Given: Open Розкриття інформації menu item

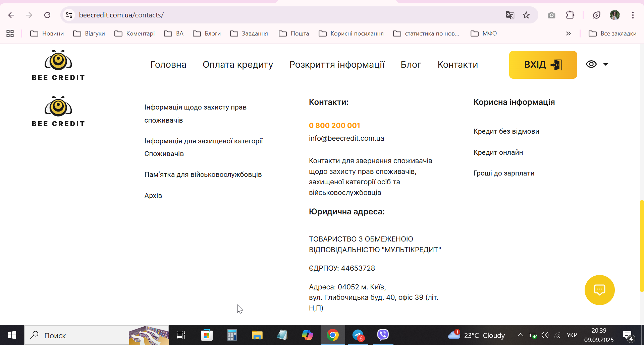Looking at the screenshot, I should pos(337,65).
